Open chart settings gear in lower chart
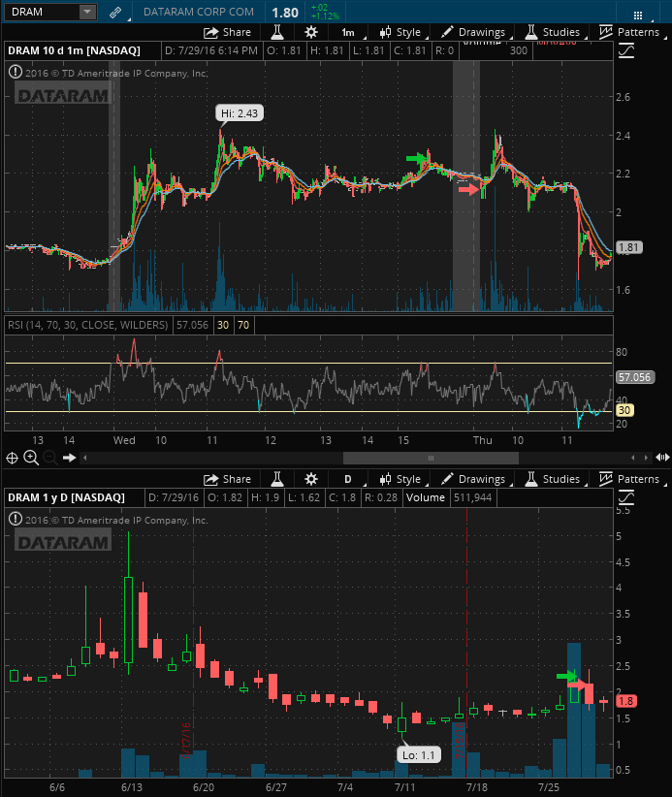The image size is (672, 797). click(311, 479)
